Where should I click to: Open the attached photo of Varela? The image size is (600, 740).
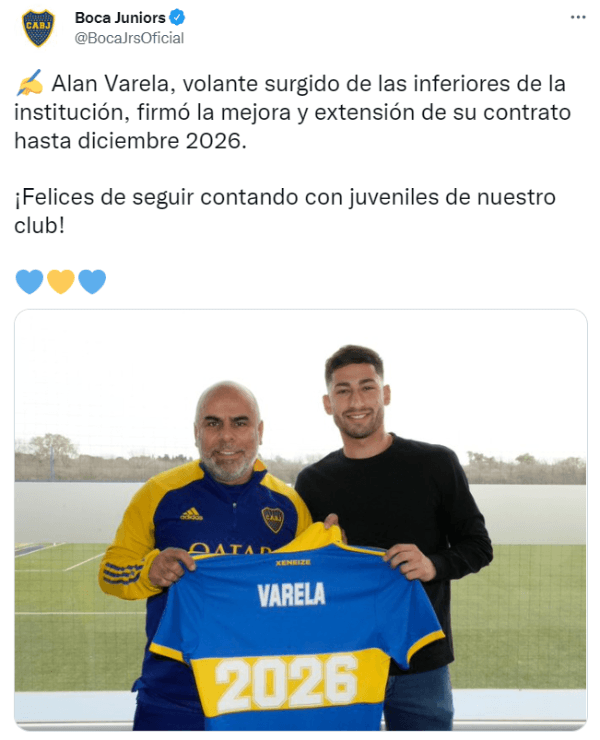point(300,520)
